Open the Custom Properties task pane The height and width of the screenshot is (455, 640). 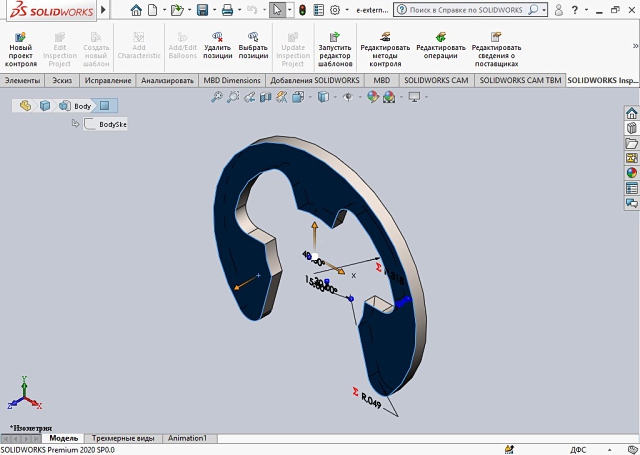pyautogui.click(x=631, y=187)
